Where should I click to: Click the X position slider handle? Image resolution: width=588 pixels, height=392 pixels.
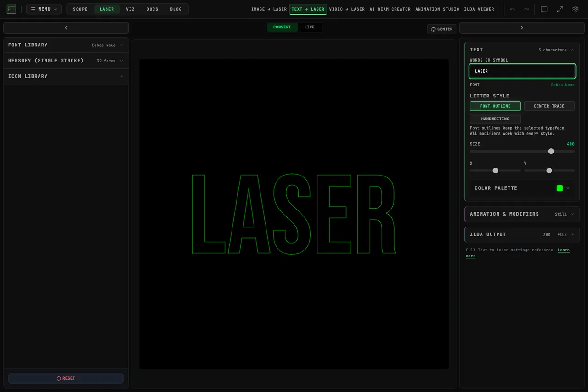495,170
